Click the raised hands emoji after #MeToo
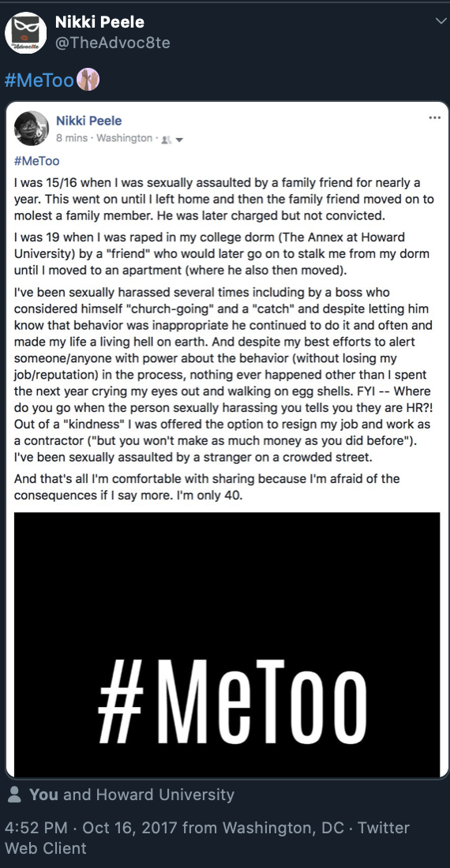Image resolution: width=450 pixels, height=868 pixels. point(88,80)
